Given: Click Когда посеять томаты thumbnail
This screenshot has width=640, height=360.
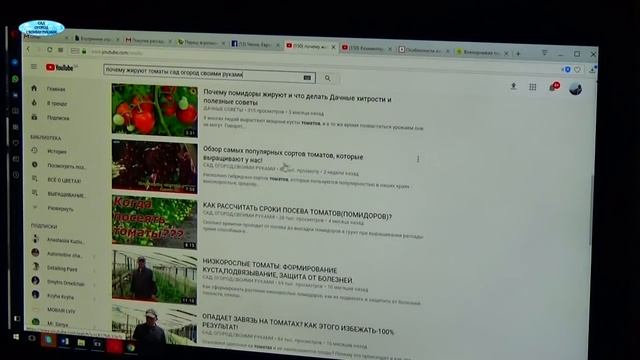Looking at the screenshot, I should point(154,222).
